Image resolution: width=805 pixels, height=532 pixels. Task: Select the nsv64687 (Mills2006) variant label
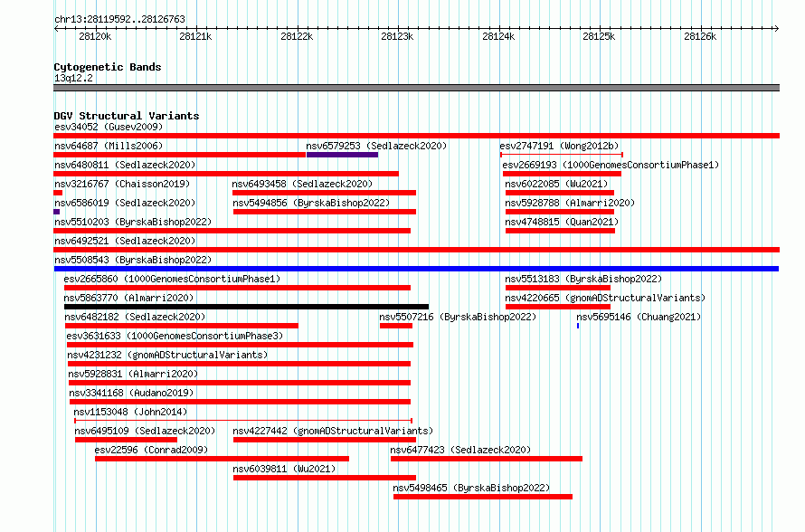pyautogui.click(x=109, y=146)
